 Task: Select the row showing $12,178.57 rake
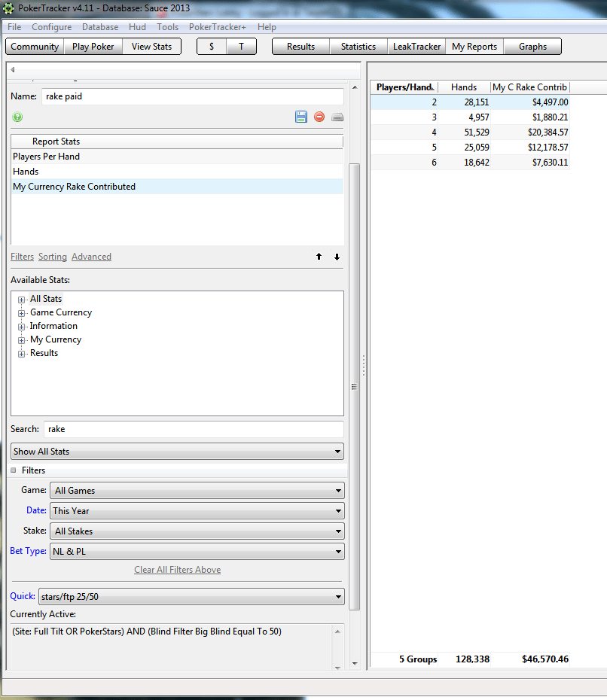[x=470, y=148]
